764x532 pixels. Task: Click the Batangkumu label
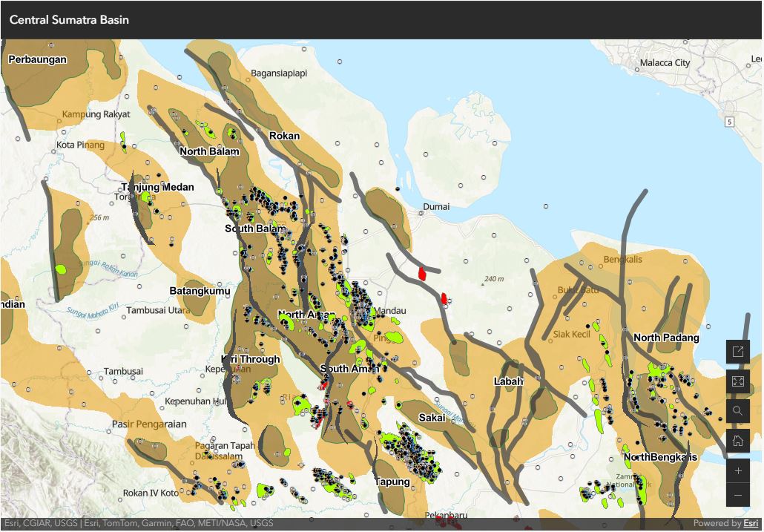tap(200, 291)
